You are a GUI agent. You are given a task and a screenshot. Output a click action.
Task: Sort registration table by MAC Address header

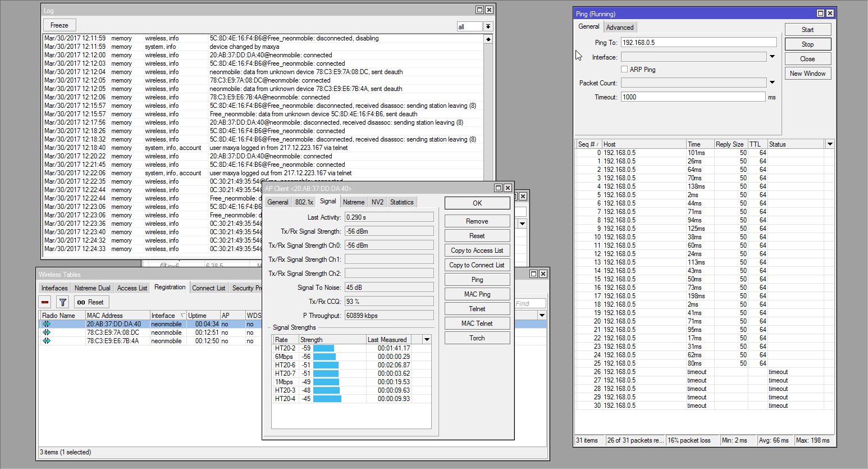tap(117, 316)
